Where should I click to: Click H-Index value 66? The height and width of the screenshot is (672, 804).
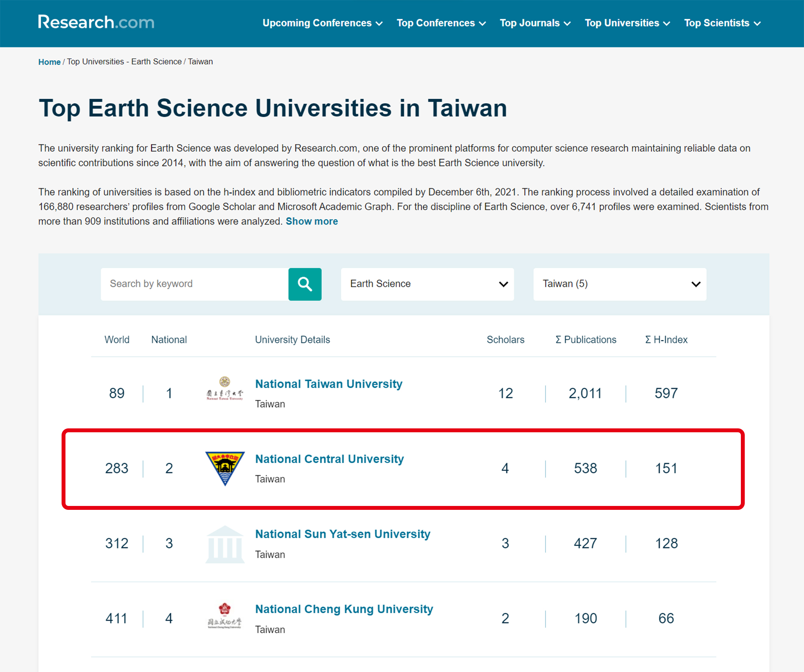pos(666,619)
